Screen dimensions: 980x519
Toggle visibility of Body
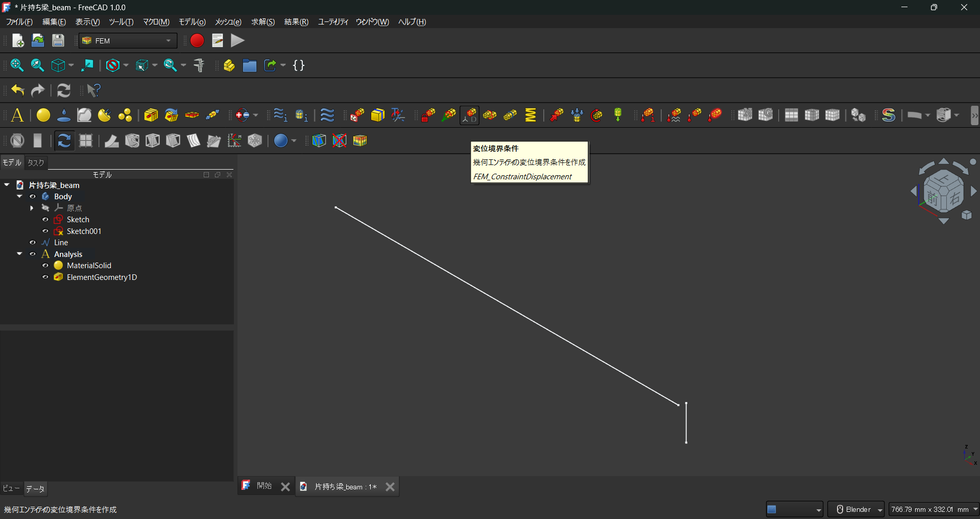33,197
